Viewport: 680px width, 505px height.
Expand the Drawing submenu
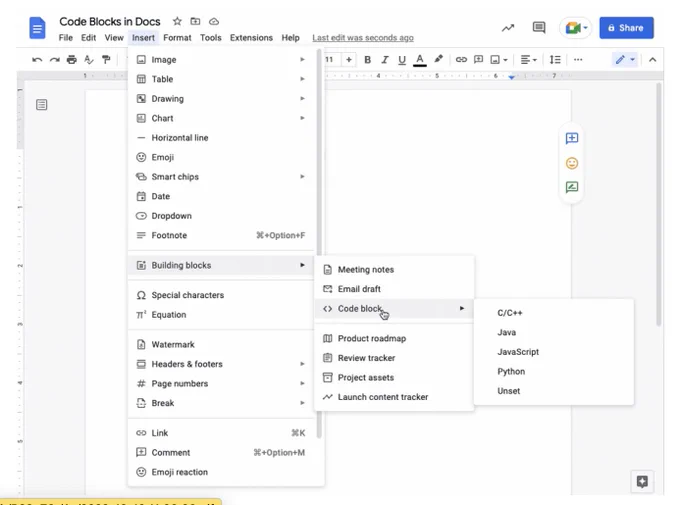pos(221,98)
